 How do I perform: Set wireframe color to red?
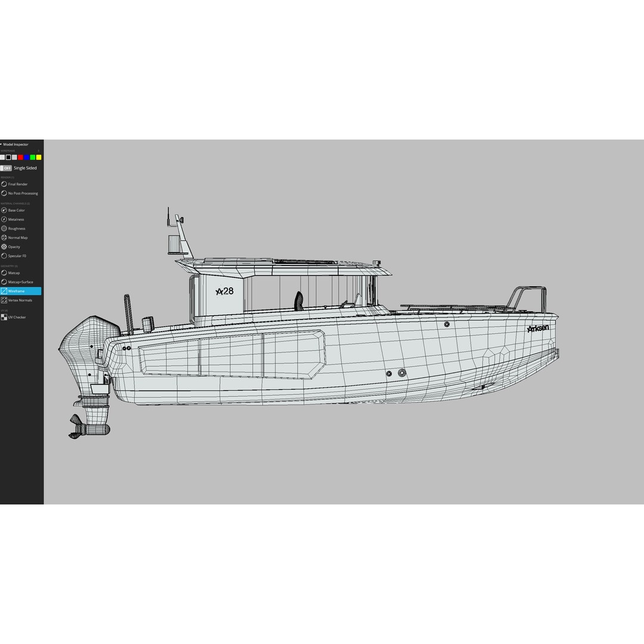pos(20,157)
